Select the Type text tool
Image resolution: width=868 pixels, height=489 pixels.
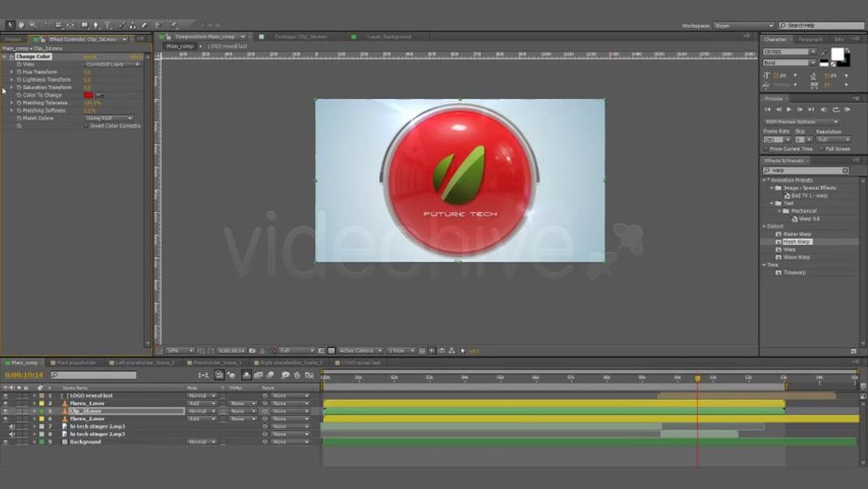[108, 25]
